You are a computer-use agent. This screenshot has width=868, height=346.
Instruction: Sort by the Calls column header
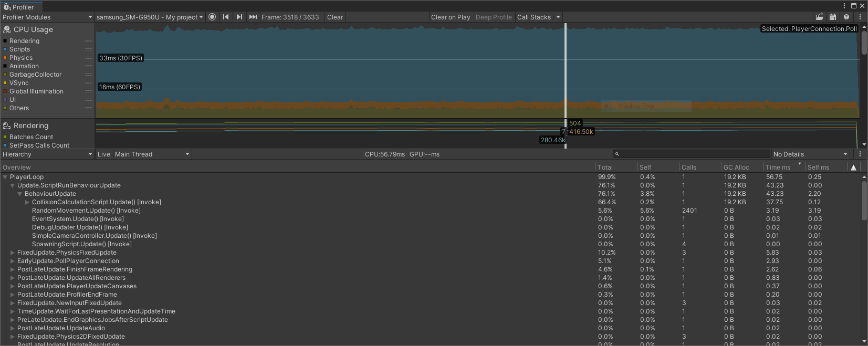click(x=700, y=167)
